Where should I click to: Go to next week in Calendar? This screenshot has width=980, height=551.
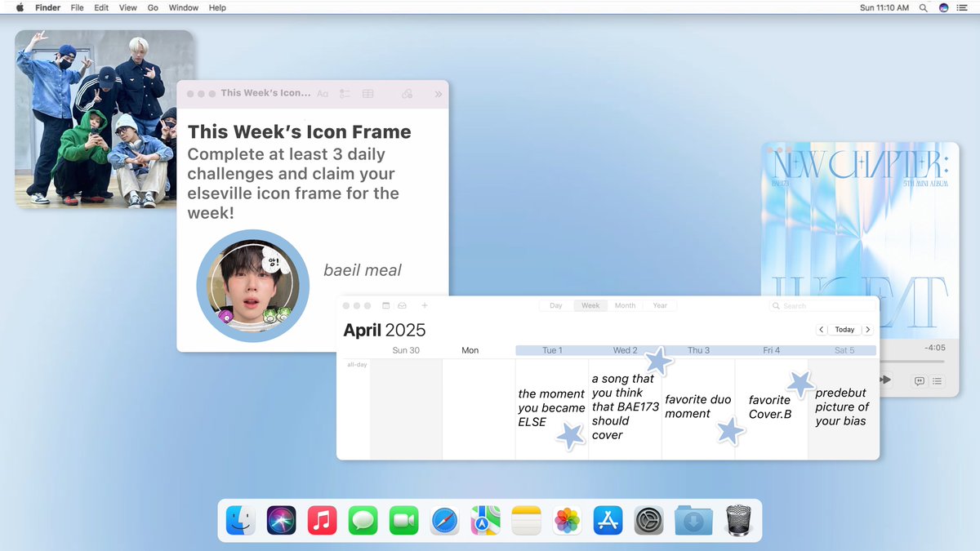coord(867,330)
